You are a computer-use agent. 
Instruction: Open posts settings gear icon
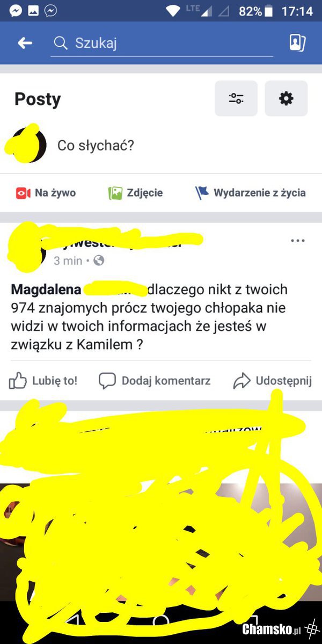click(x=286, y=98)
